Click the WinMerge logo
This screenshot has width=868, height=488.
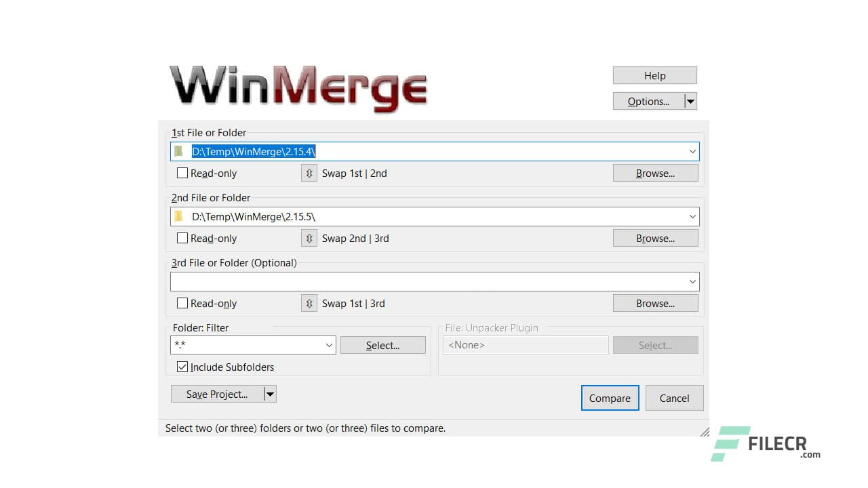click(298, 87)
